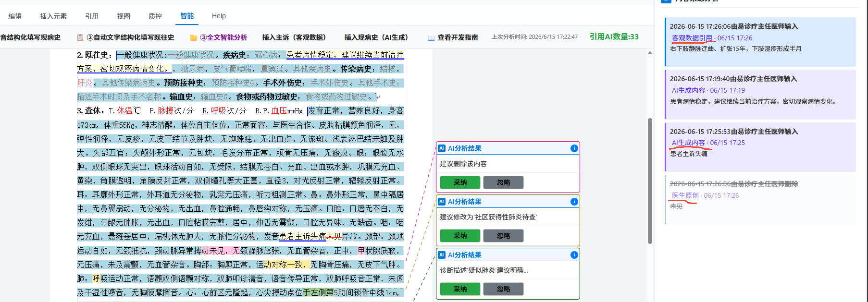Click book icon beside 查看开发指南
This screenshot has width=868, height=302.
coord(431,38)
